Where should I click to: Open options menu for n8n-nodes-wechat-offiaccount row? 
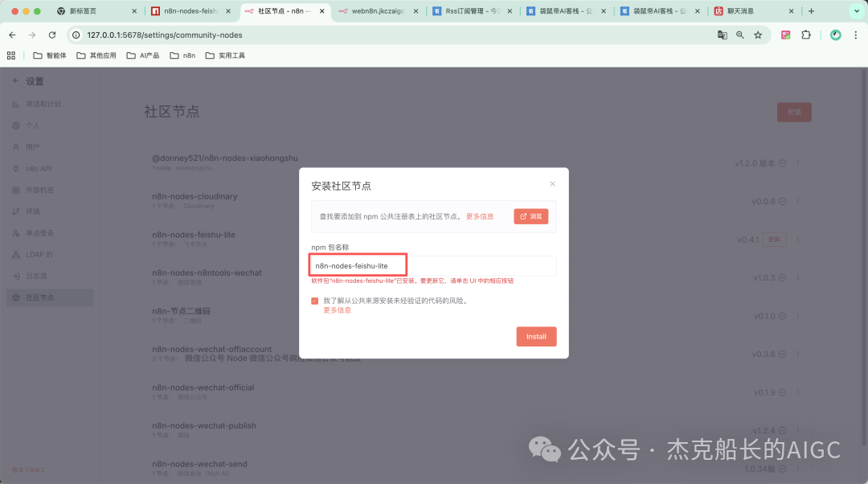click(x=798, y=354)
